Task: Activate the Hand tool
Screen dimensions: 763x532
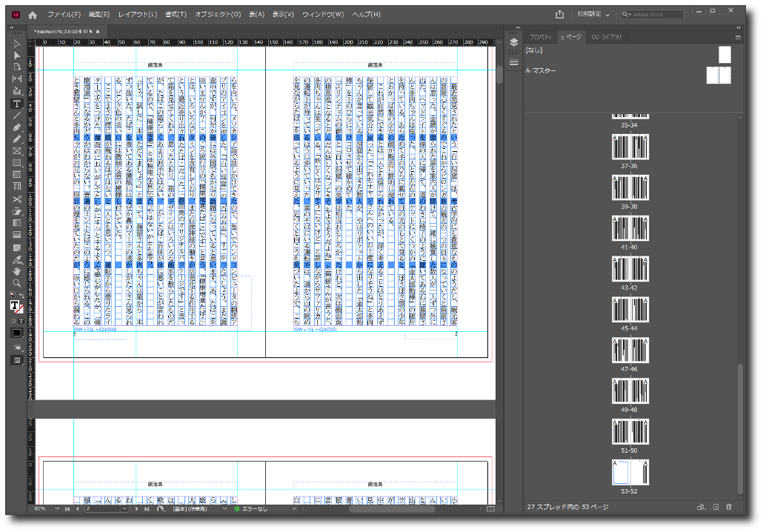Action: 16,271
